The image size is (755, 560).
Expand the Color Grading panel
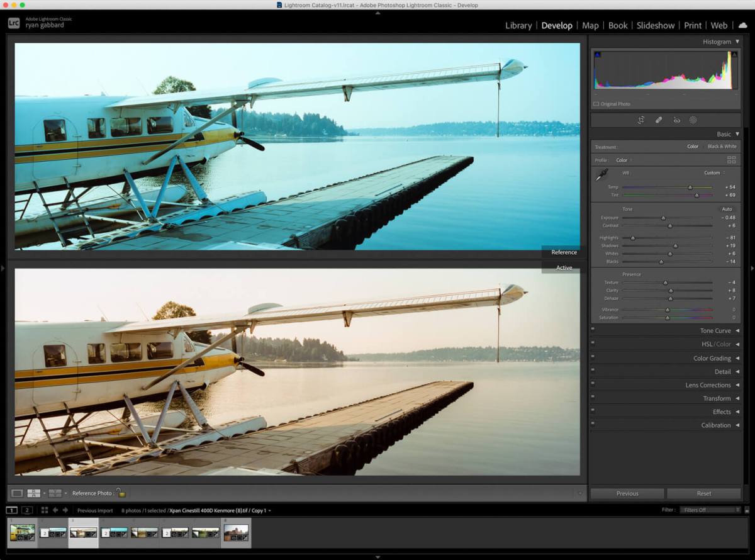[712, 359]
